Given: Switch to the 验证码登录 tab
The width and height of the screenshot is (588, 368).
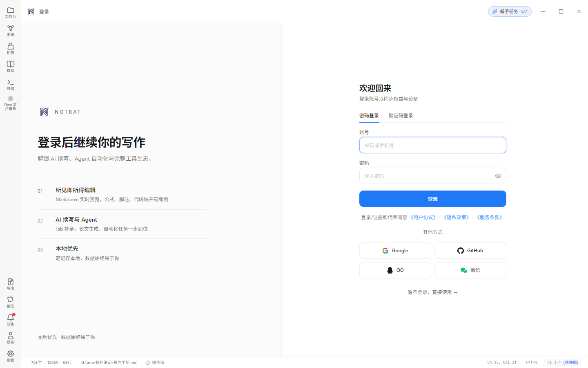Looking at the screenshot, I should pos(401,116).
